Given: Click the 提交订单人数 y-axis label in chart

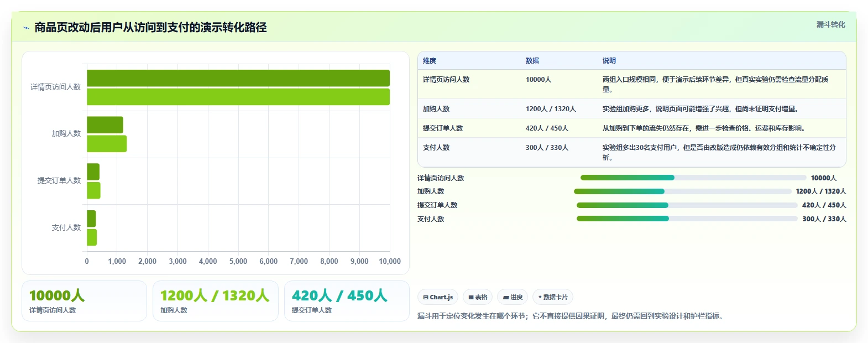Looking at the screenshot, I should tap(59, 180).
